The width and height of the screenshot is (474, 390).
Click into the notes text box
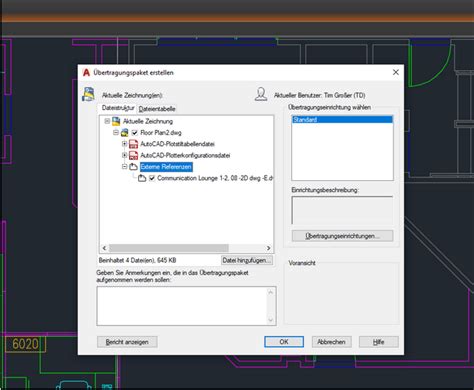pyautogui.click(x=182, y=306)
